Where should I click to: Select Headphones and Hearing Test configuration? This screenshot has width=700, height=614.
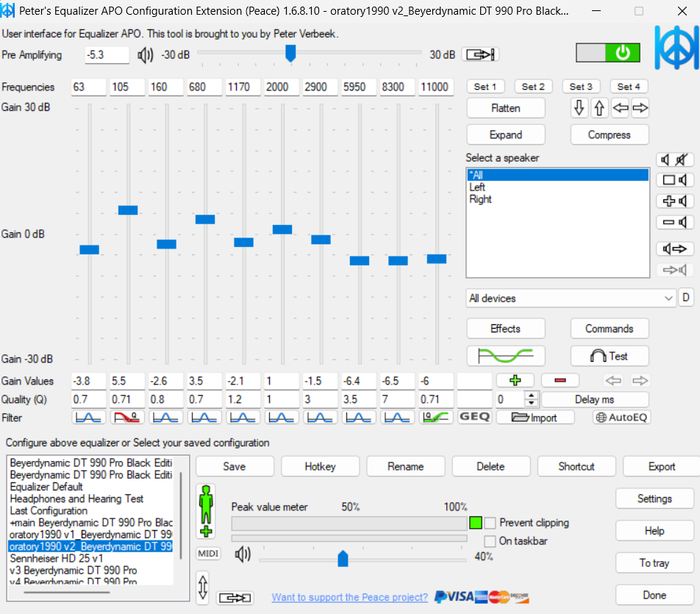(x=91, y=499)
